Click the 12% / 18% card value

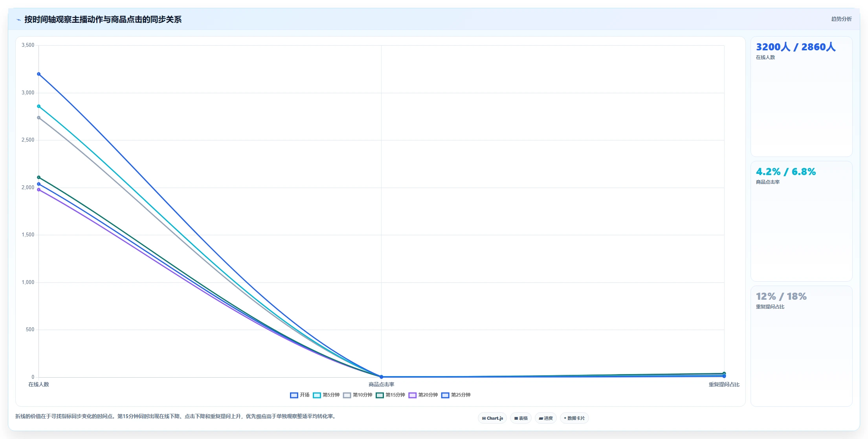781,296
